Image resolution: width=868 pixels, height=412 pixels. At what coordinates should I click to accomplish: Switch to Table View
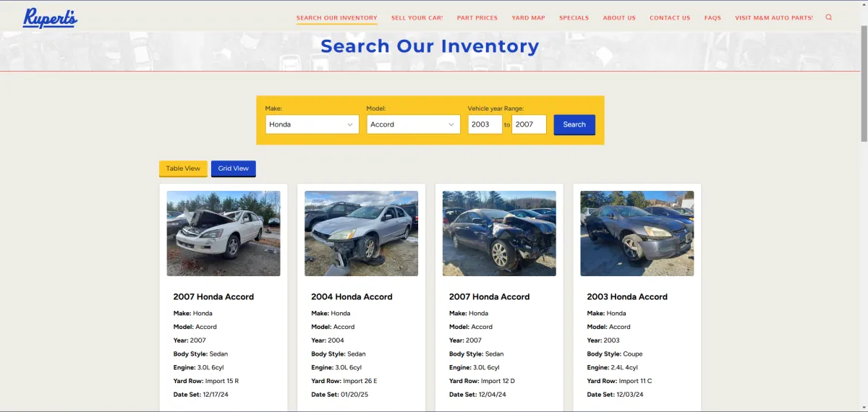pos(183,168)
